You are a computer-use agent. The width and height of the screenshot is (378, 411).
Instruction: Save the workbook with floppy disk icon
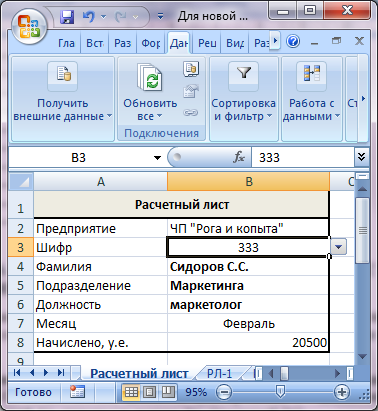point(67,17)
